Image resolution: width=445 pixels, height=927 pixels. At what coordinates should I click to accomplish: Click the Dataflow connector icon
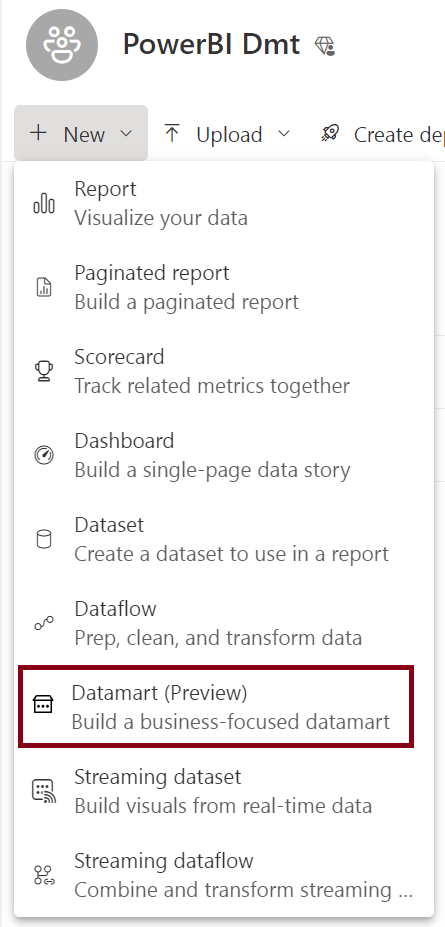pos(44,624)
